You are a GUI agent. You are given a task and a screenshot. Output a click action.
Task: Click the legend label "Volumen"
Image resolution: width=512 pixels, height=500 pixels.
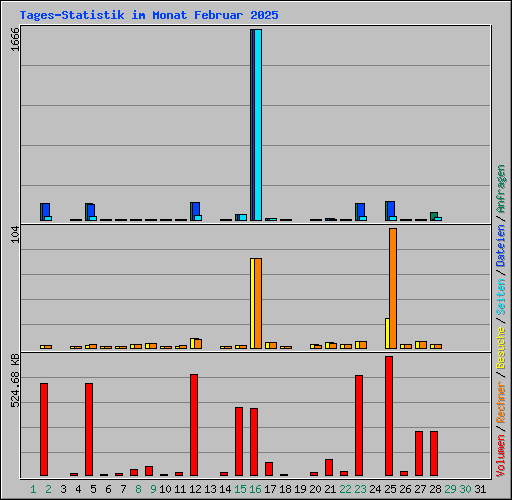coord(501,456)
